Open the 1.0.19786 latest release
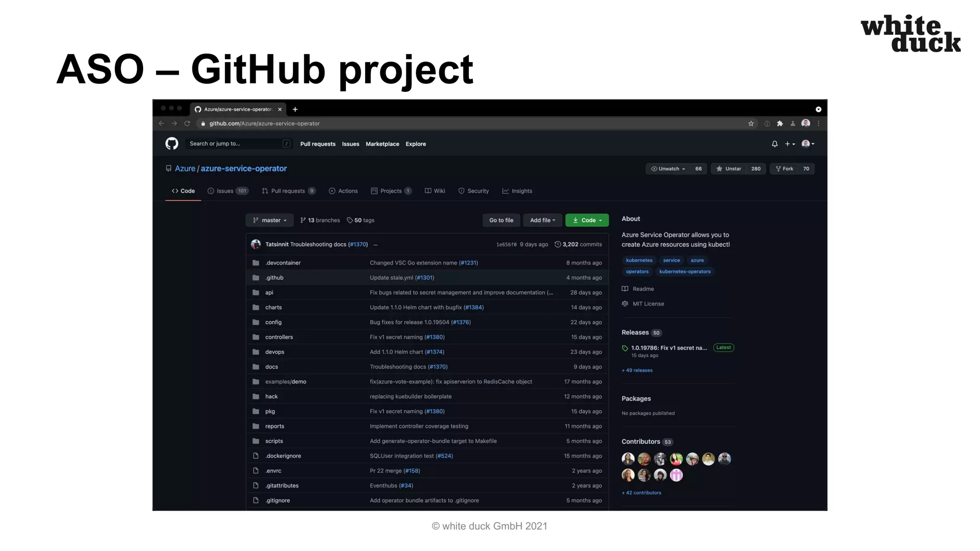 click(669, 348)
